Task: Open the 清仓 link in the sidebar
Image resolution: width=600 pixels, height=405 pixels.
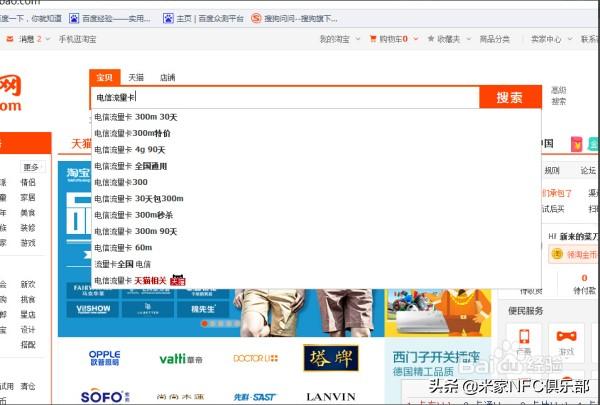Action: tap(28, 386)
